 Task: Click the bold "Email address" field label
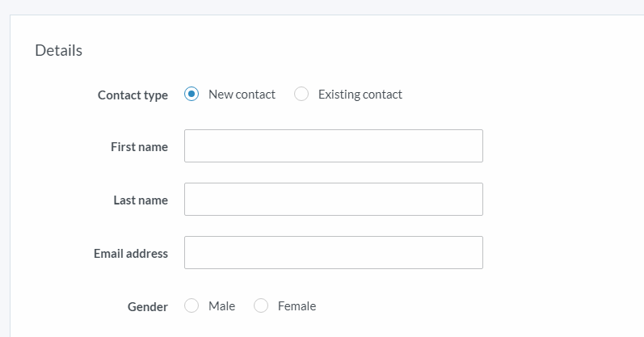tap(131, 254)
